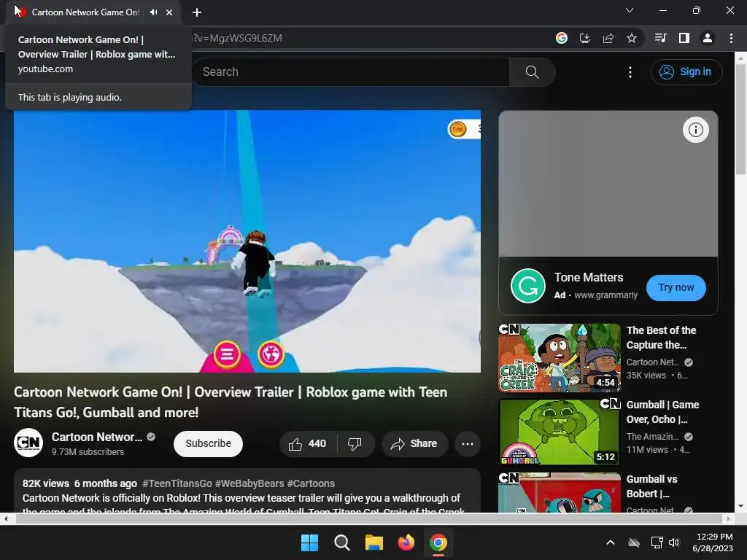Open the ad info icon
747x560 pixels.
[695, 130]
